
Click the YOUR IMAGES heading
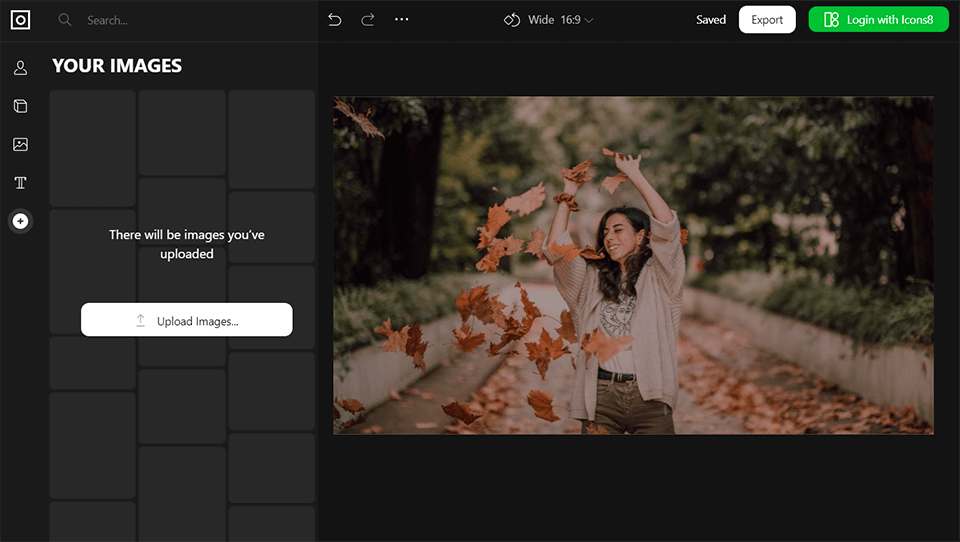click(x=117, y=66)
